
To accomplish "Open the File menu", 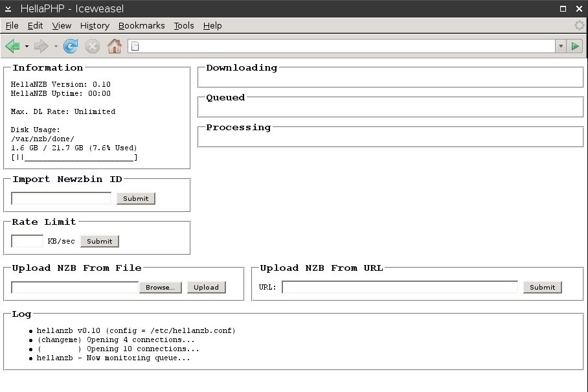I will [x=12, y=25].
